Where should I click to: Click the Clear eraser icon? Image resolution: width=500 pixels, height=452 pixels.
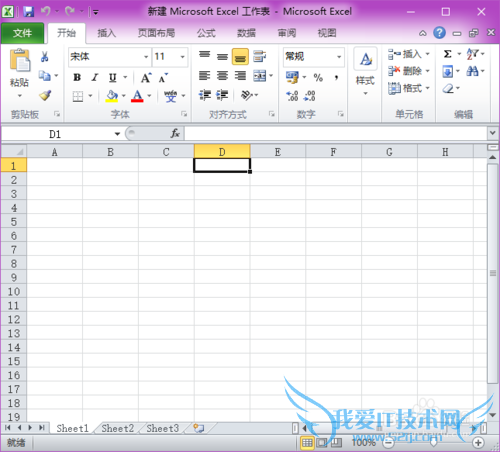pos(448,88)
